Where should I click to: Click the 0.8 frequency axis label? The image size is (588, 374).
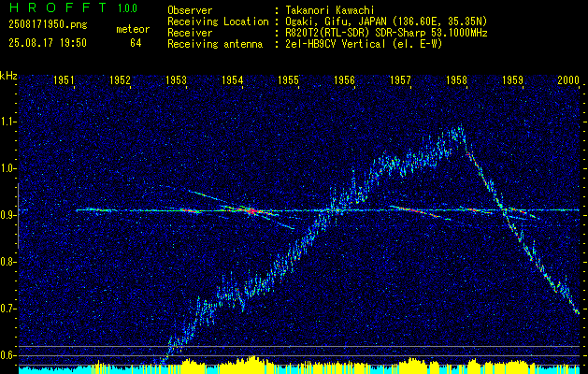[x=8, y=262]
